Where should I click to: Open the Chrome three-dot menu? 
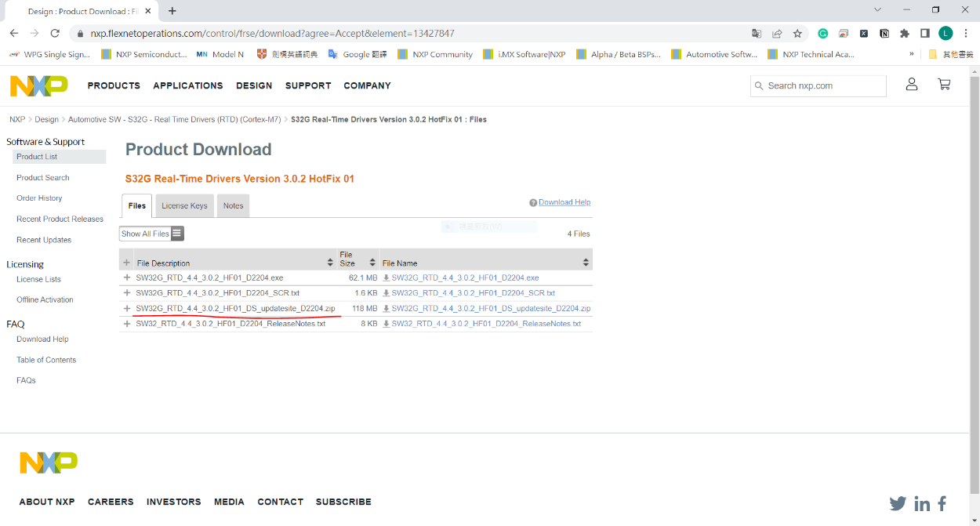pyautogui.click(x=966, y=34)
